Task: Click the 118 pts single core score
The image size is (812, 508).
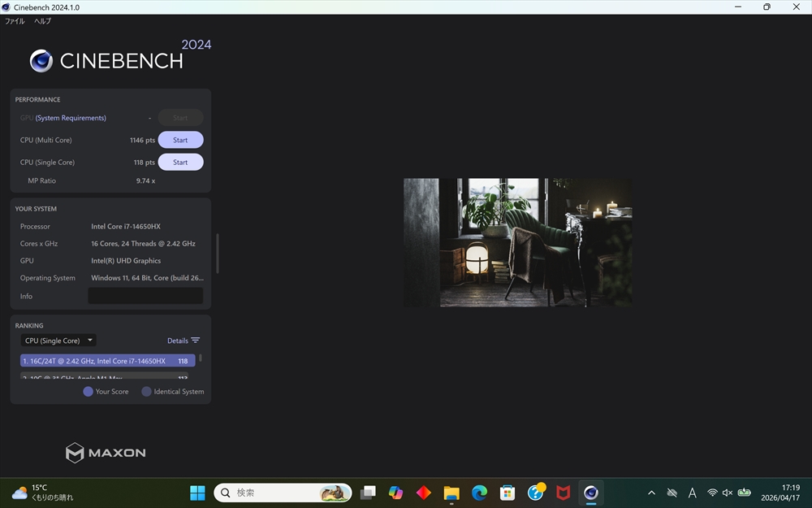Action: pos(144,163)
